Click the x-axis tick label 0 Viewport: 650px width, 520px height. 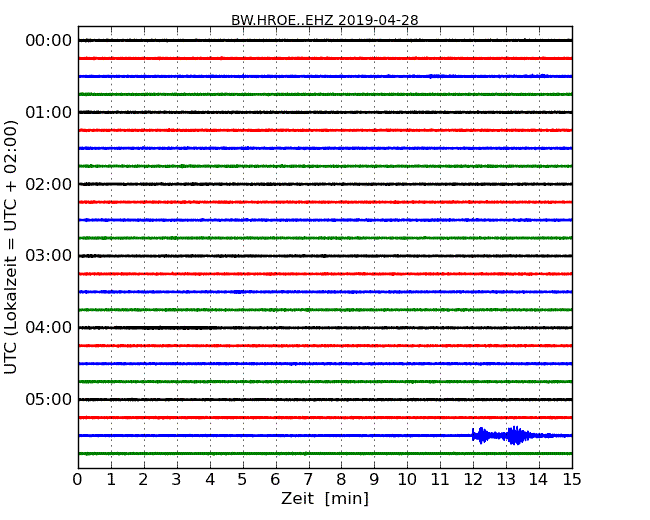click(x=78, y=480)
